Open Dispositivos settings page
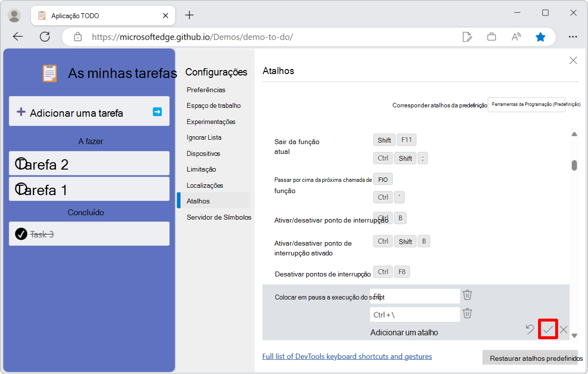This screenshot has width=588, height=374. (x=203, y=153)
